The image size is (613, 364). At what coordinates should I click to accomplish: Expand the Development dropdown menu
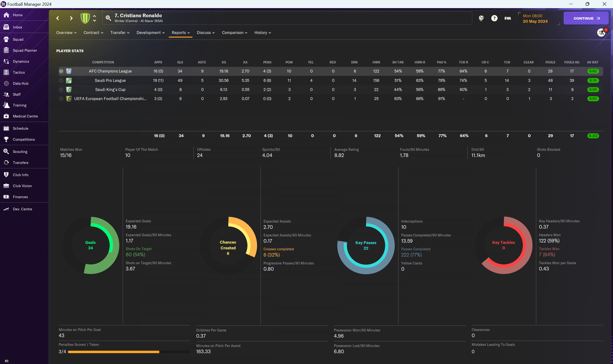point(150,33)
